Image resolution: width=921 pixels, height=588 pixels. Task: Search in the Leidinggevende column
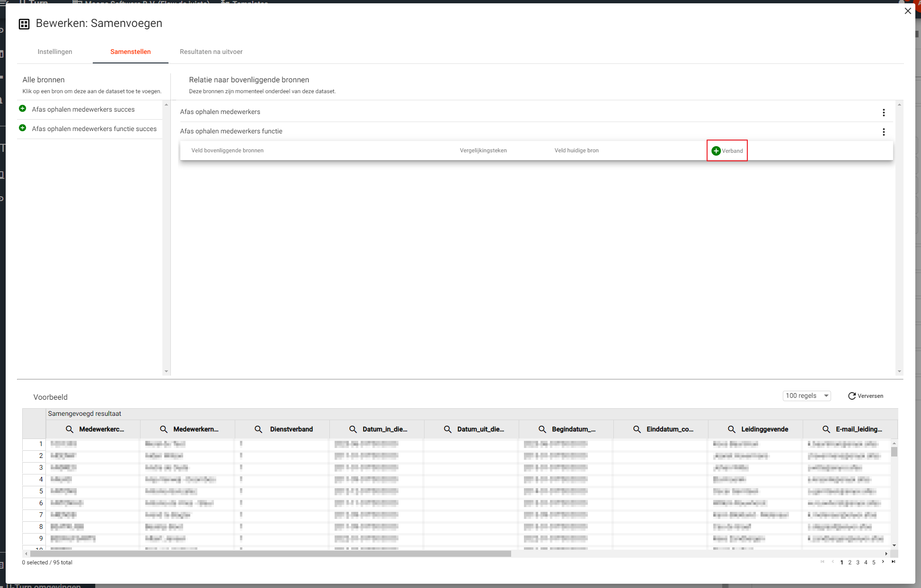731,429
